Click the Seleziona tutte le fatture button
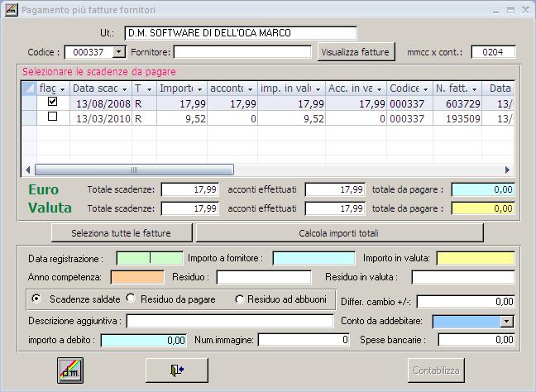This screenshot has width=536, height=392. tap(122, 233)
